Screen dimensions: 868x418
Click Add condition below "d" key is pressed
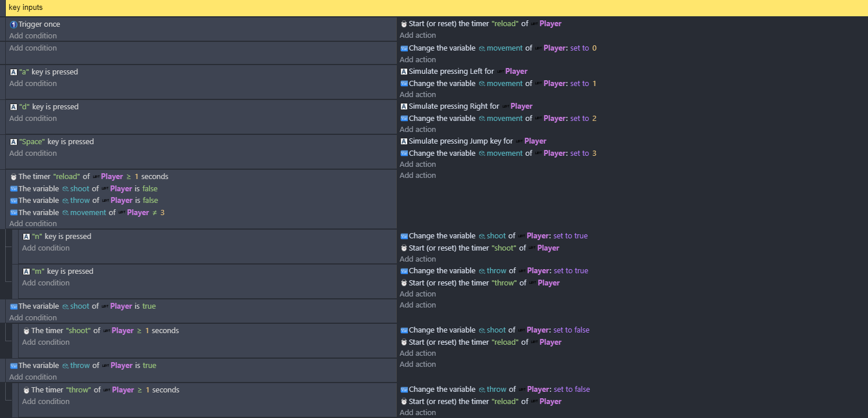coord(33,119)
